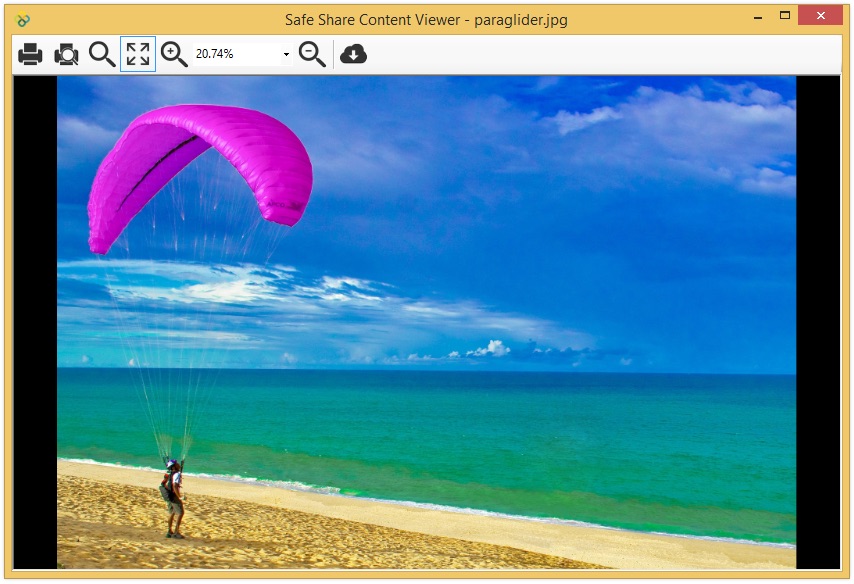
Task: Toggle the Fit to Window mode off
Action: (x=139, y=55)
